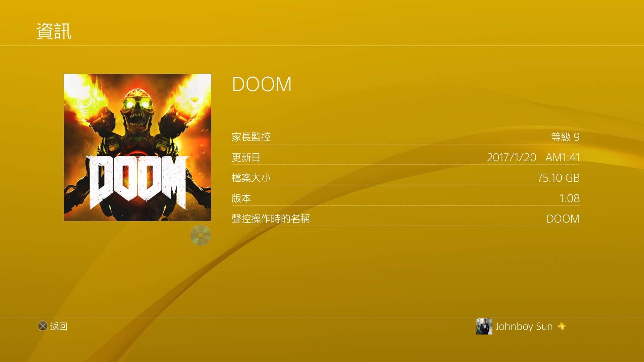Click Johnboy Sun's avatar picture
This screenshot has height=362, width=644.
(484, 326)
